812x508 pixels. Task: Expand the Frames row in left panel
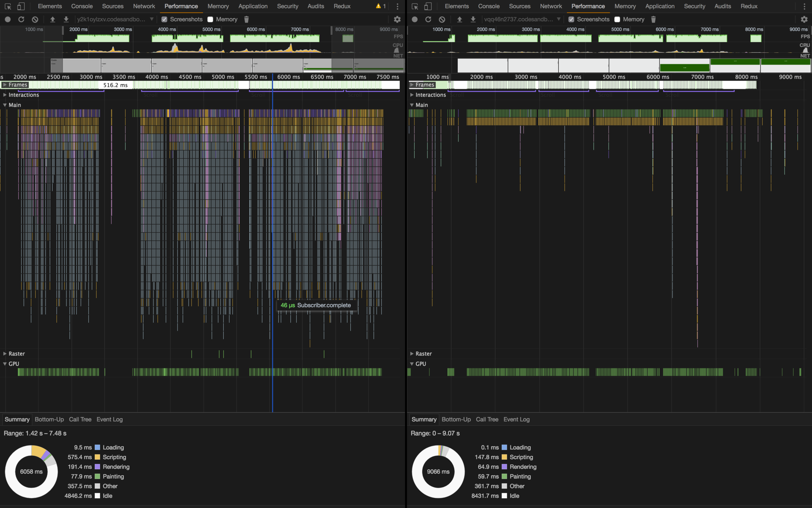5,85
